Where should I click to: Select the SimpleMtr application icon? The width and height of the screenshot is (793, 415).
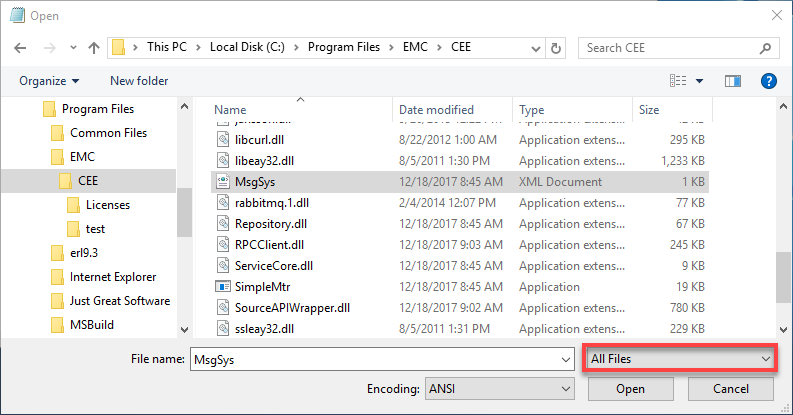coord(223,287)
